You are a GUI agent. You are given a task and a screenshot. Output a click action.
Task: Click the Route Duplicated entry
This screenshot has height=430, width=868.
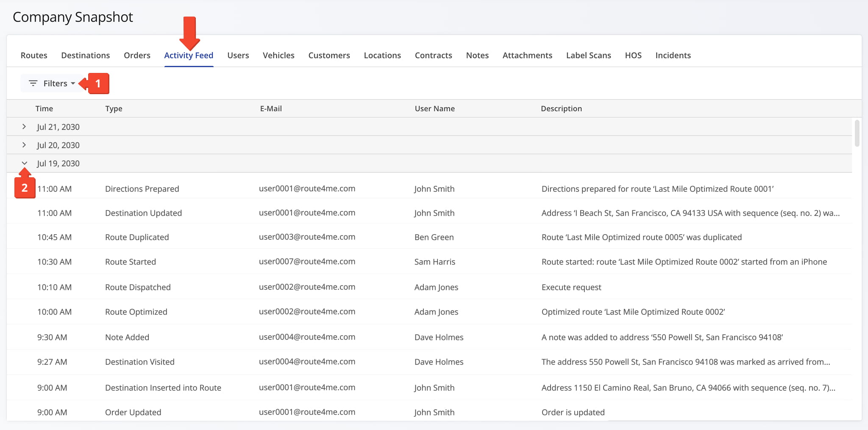point(137,237)
